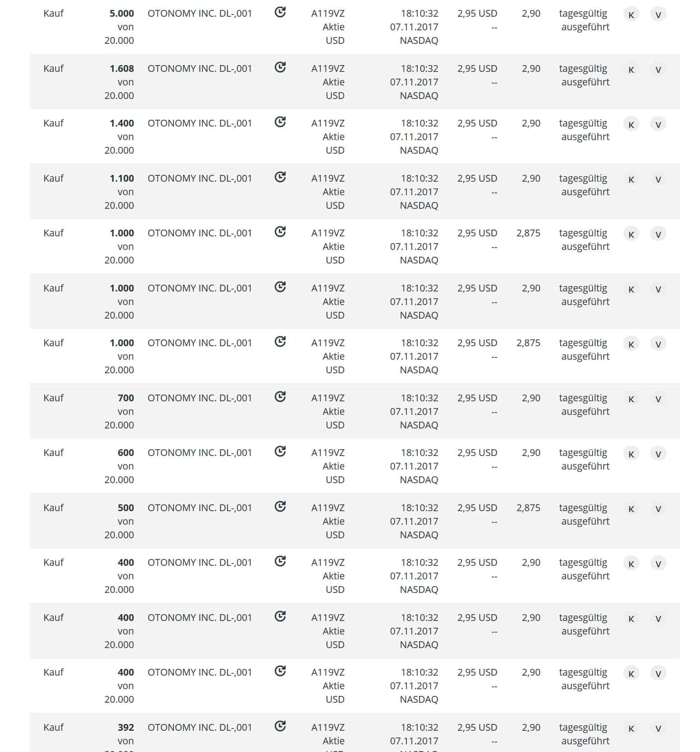This screenshot has height=752, width=700.
Task: Open OTONOMY INC. name in the 1.608 row
Action: [200, 69]
